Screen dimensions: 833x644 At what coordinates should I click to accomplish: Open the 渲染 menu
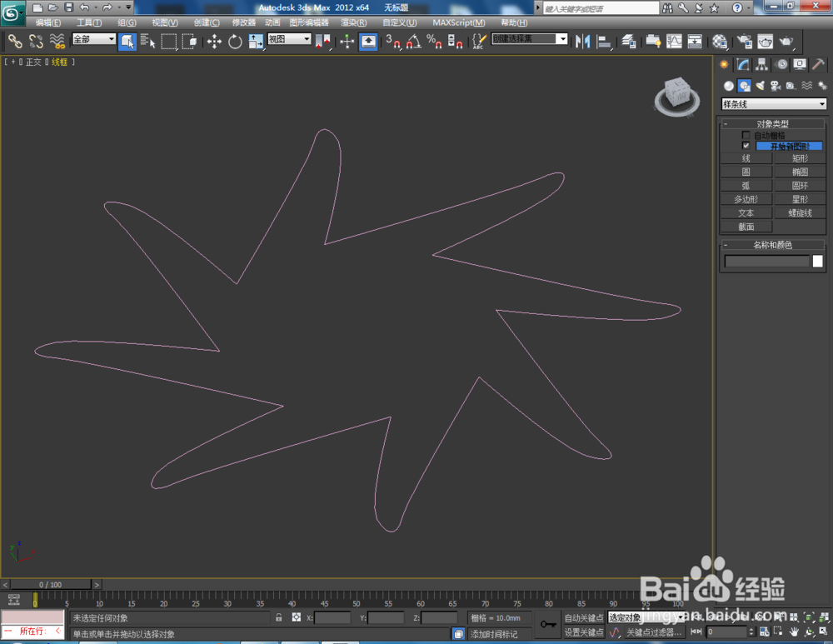point(355,22)
